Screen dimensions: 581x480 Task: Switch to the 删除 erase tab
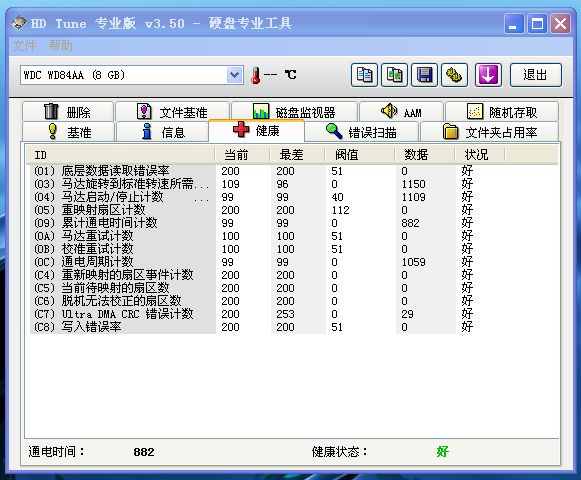click(68, 111)
